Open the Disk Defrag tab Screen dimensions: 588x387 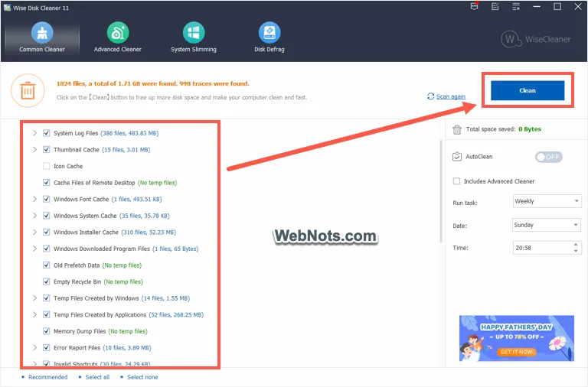point(269,37)
